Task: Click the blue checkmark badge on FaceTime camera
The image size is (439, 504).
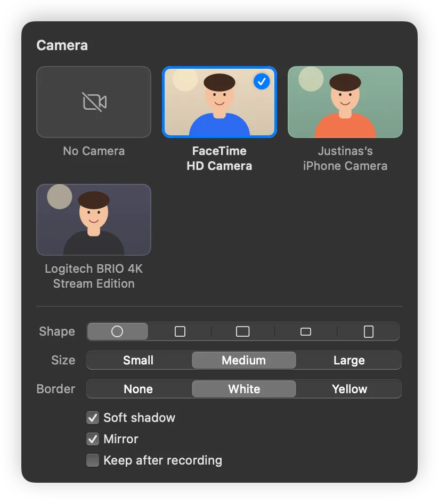Action: [x=262, y=82]
